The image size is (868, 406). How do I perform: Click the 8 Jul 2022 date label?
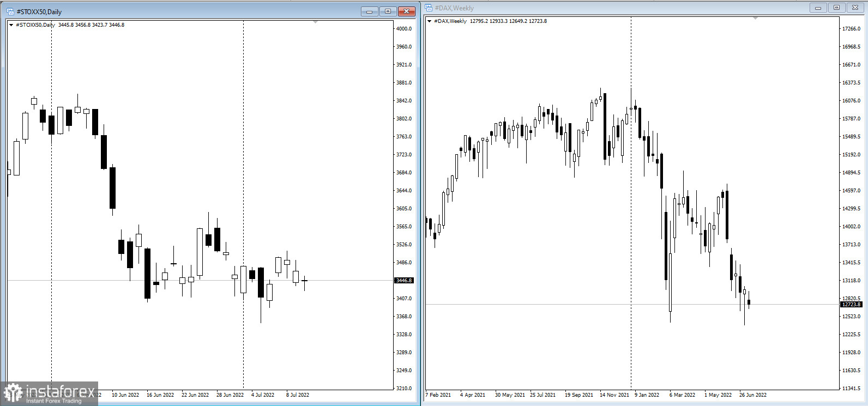coord(298,395)
